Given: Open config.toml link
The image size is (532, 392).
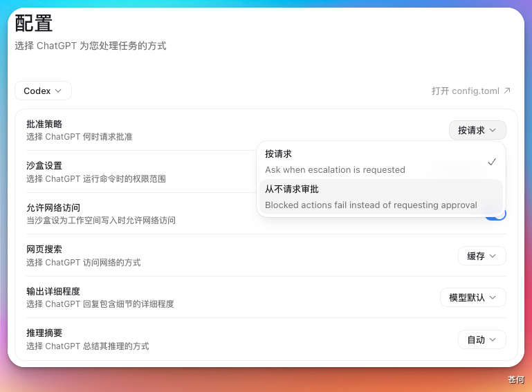Looking at the screenshot, I should pos(471,91).
